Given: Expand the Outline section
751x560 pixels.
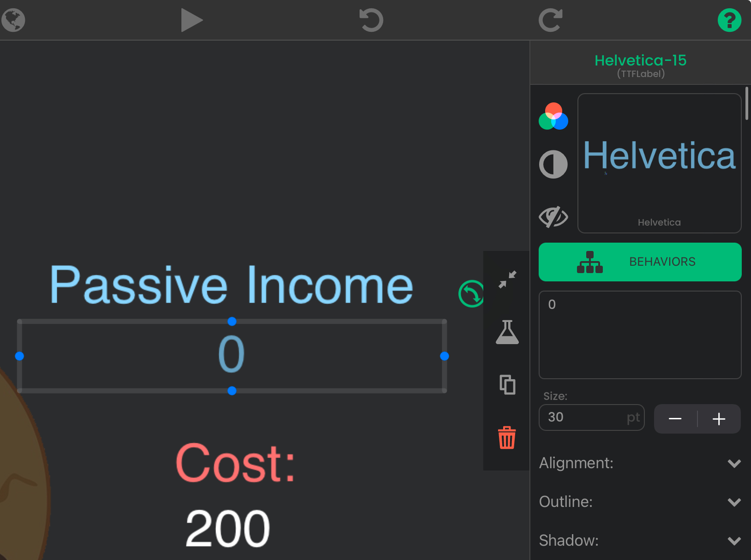Looking at the screenshot, I should 640,502.
